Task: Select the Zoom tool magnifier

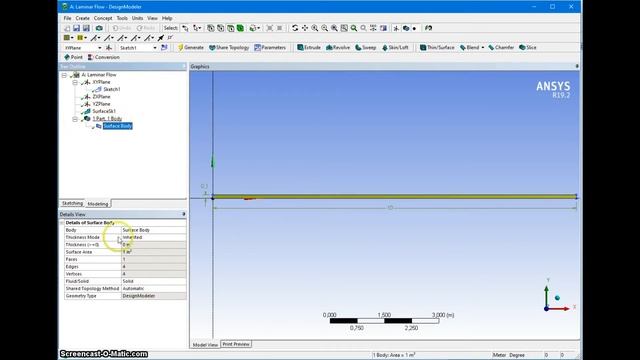Action: (315, 28)
